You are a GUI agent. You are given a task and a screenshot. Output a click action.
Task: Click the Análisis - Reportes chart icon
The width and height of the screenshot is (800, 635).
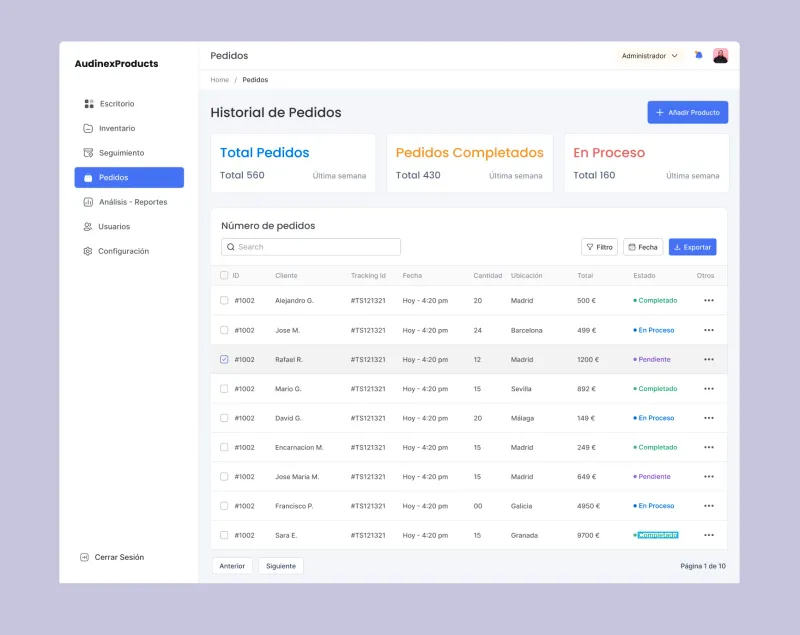coord(88,202)
